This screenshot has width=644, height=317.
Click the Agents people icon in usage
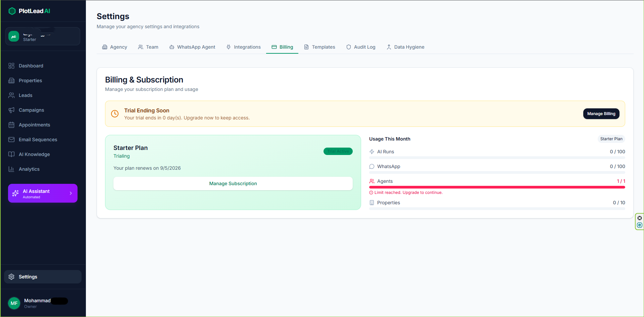pyautogui.click(x=372, y=181)
